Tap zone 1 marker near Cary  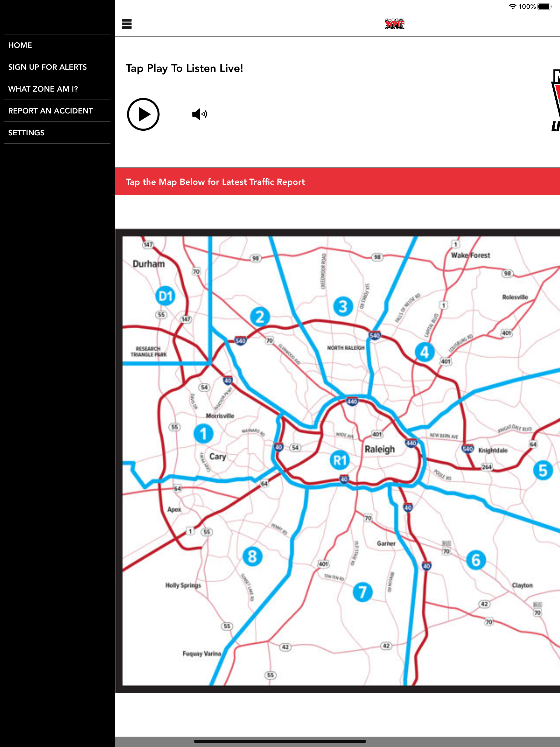tap(203, 434)
